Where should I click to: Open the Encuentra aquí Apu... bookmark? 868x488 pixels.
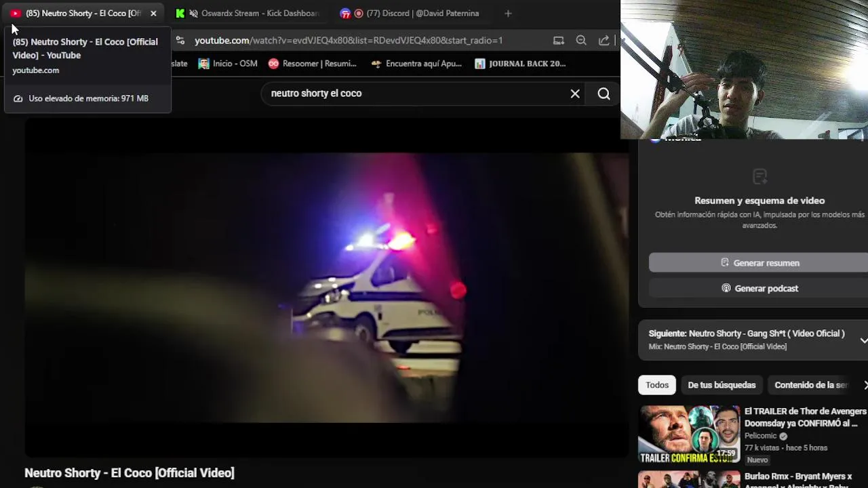416,64
